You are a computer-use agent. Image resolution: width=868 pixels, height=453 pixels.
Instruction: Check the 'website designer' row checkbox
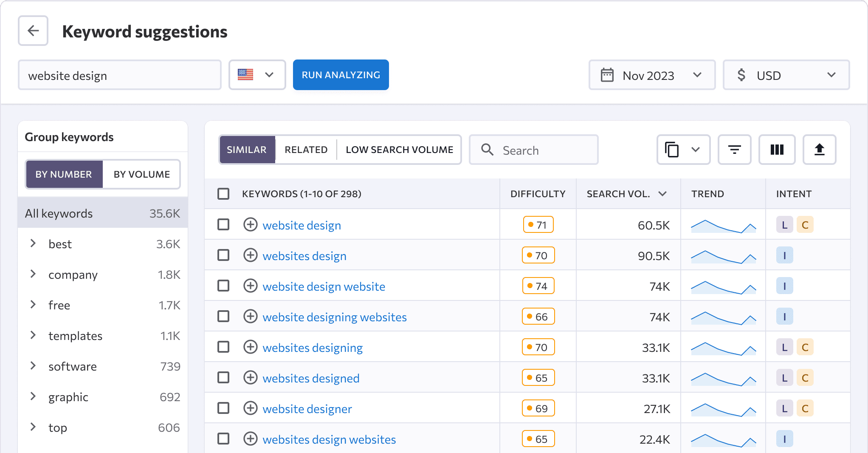(x=223, y=408)
